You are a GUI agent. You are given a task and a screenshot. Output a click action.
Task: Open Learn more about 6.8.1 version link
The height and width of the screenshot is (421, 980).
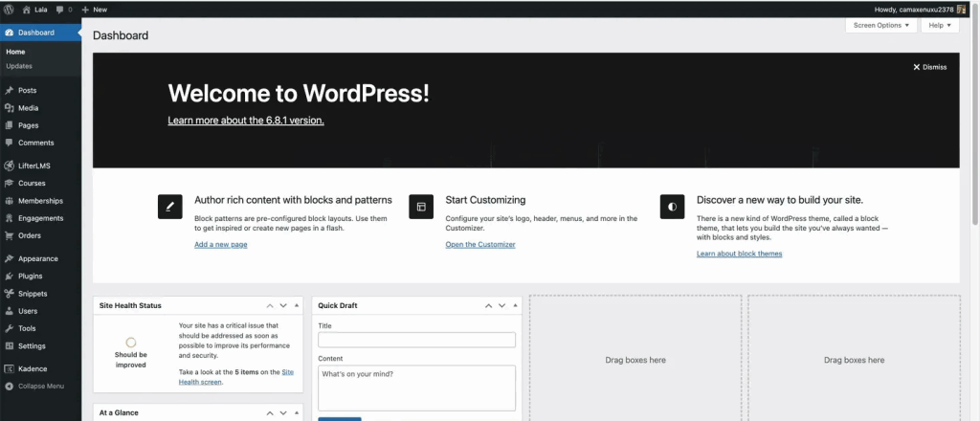click(x=246, y=121)
